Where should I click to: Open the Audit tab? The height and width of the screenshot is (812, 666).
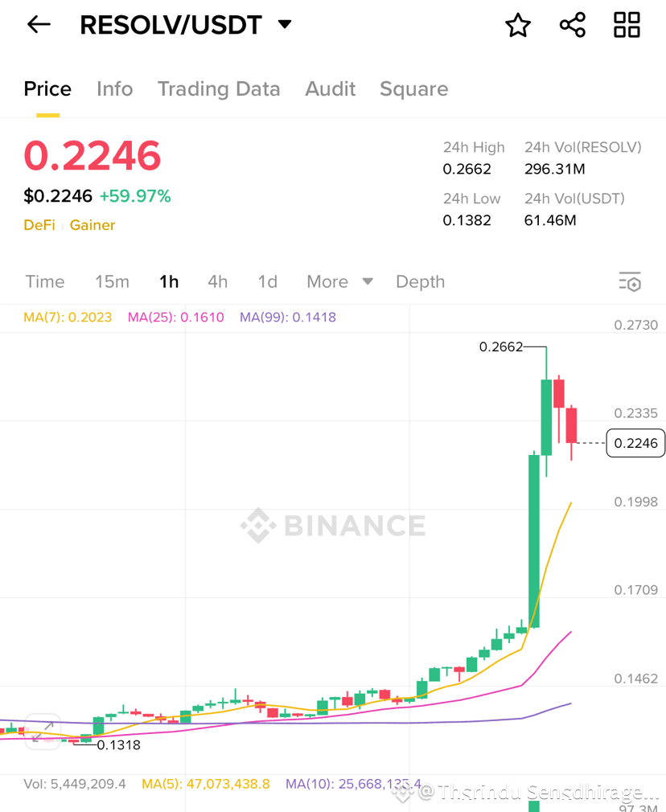click(330, 89)
